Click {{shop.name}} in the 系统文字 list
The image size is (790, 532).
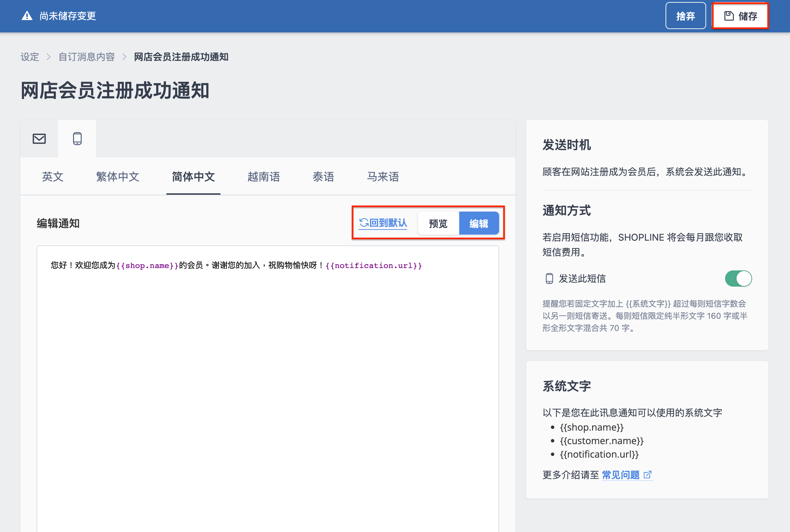coord(592,427)
